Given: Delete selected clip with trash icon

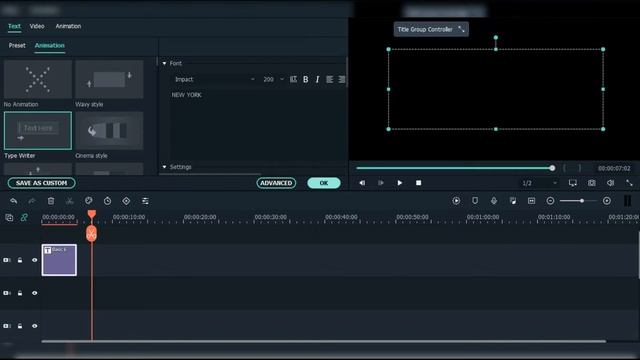Looking at the screenshot, I should tap(51, 201).
